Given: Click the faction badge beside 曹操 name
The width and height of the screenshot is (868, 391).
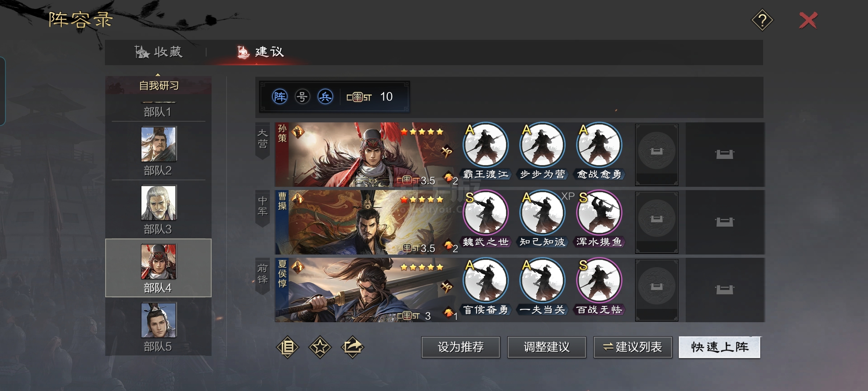Looking at the screenshot, I should point(298,199).
